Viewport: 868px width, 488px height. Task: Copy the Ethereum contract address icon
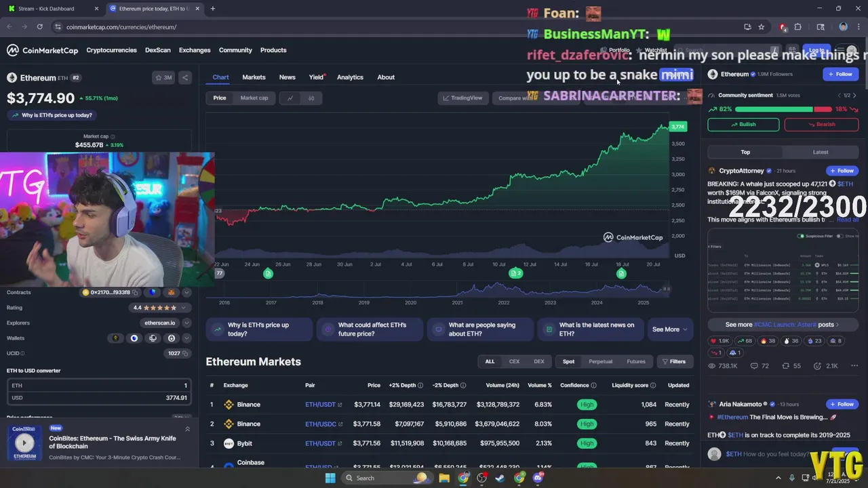point(135,293)
